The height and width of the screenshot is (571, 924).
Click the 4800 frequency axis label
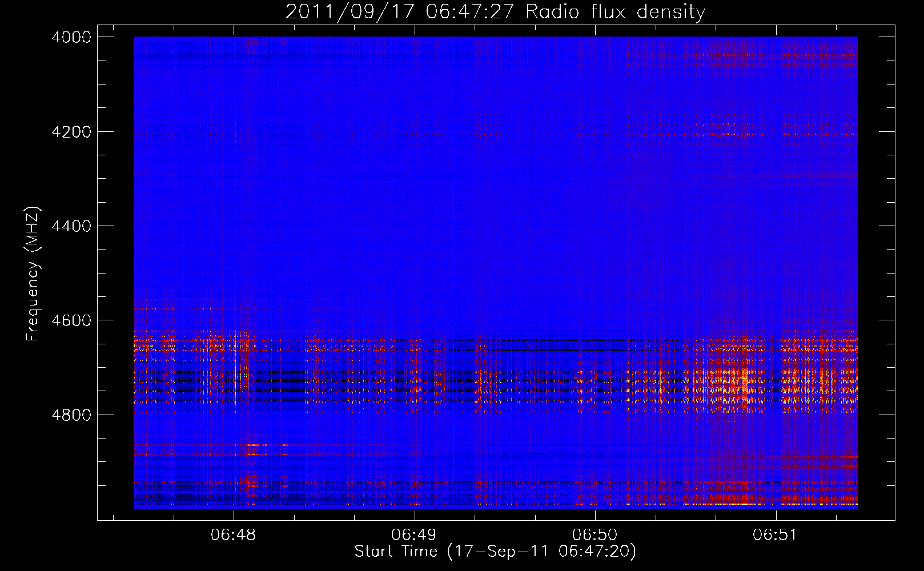coord(71,415)
